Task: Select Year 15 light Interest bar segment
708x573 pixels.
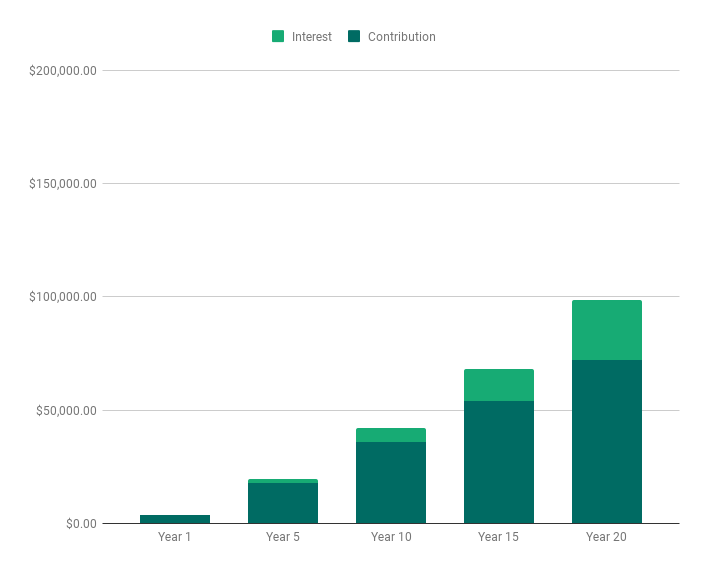Action: [499, 385]
